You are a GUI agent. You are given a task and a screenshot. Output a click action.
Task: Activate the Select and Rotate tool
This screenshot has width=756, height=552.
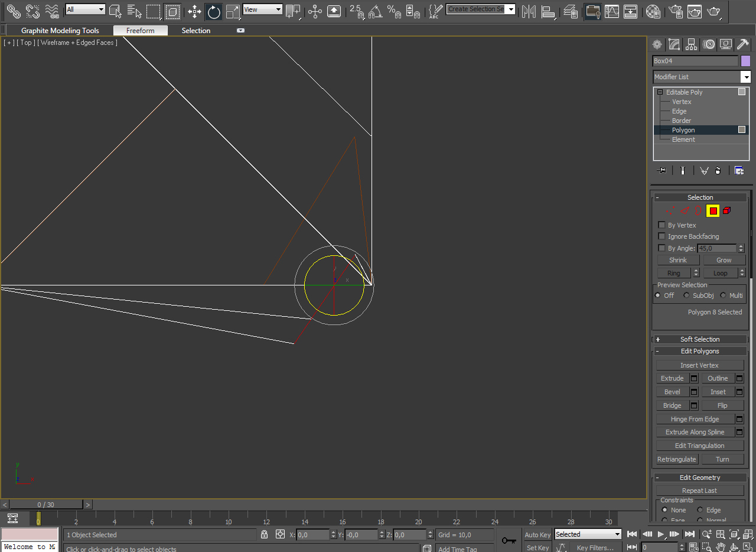(x=214, y=11)
